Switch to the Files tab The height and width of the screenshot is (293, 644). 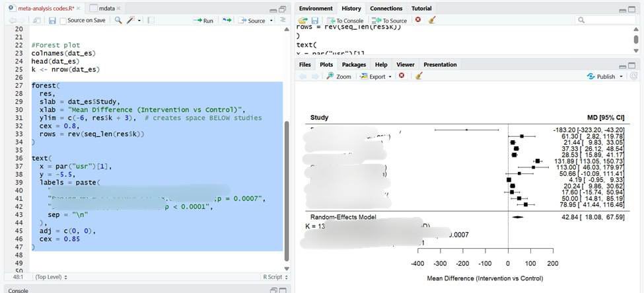[304, 65]
